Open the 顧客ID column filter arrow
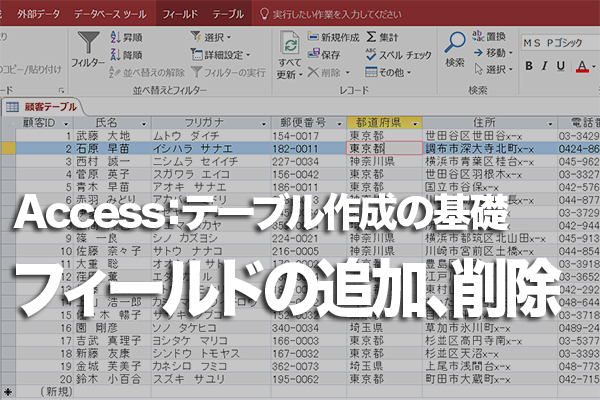 [x=66, y=124]
